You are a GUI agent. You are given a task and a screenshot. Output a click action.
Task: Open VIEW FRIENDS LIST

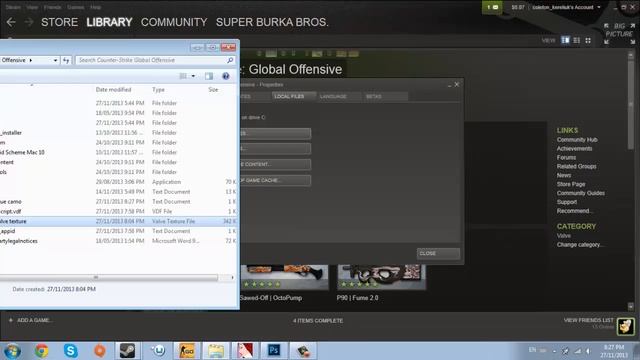tap(588, 320)
